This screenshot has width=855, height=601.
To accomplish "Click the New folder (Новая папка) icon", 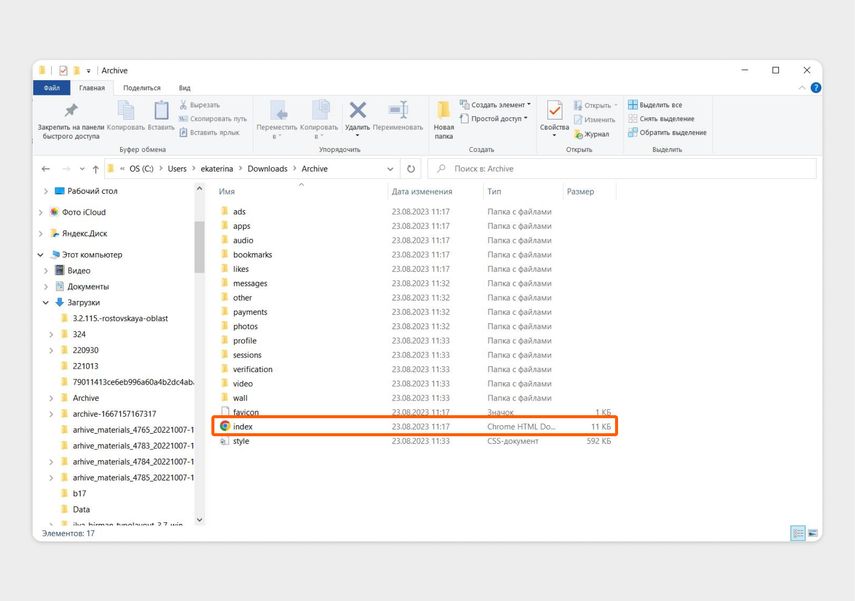I will click(443, 110).
